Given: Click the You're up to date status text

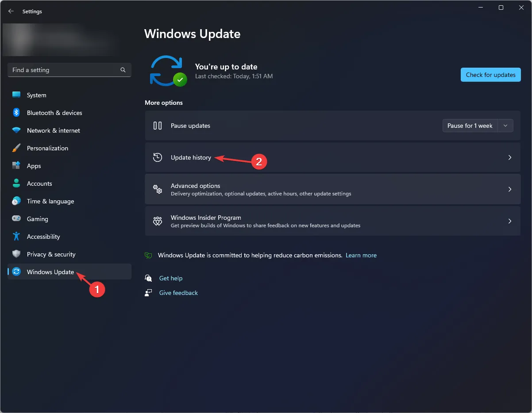Looking at the screenshot, I should [226, 67].
